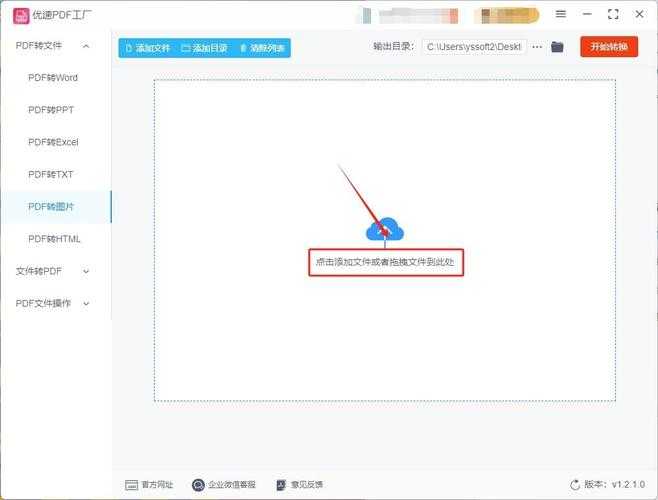Maximize the window
Screen dimensions: 658x500
[613, 14]
